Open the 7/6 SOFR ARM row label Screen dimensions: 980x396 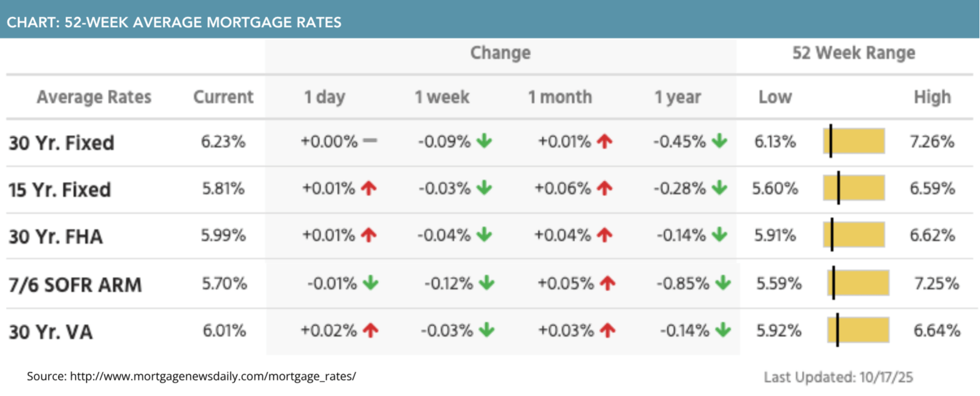click(x=75, y=285)
